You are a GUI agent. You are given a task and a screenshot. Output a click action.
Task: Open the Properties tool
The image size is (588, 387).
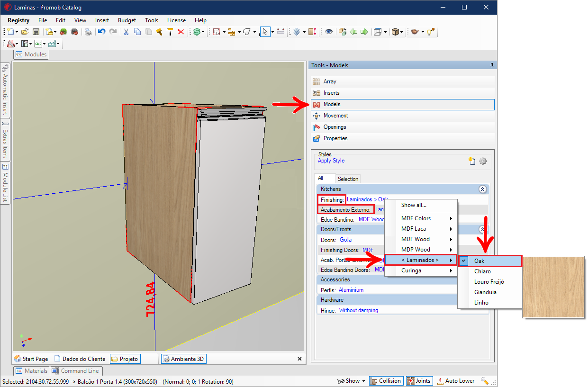[403, 138]
